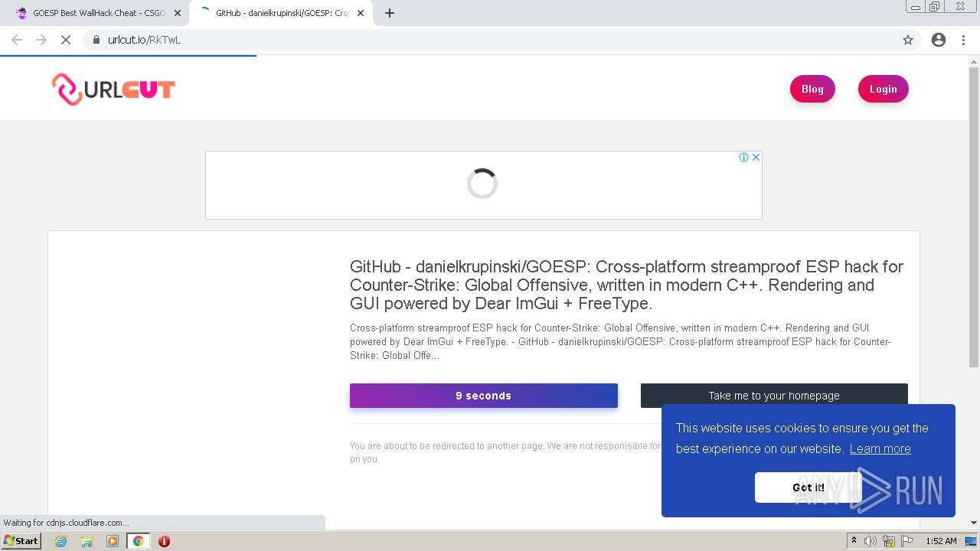Open Chrome's three-dot menu
The height and width of the screenshot is (551, 980).
pyautogui.click(x=964, y=40)
